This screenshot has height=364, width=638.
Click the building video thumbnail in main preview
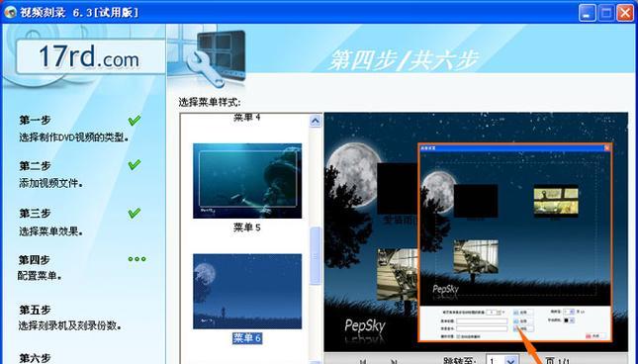tap(398, 275)
